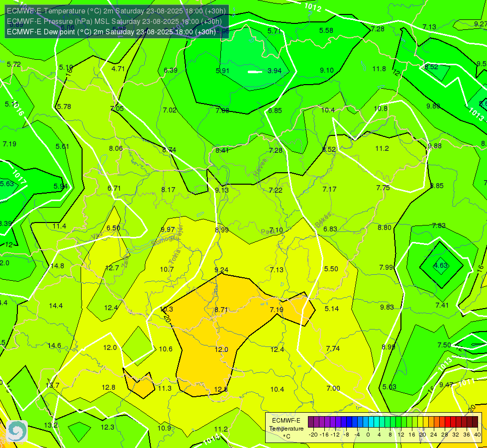Click the dew point value 6.83
Image resolution: width=487 pixels, height=448 pixels.
coord(330,229)
